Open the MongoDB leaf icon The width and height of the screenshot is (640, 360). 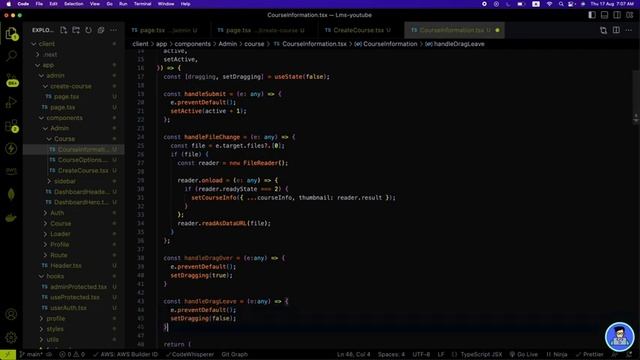11,194
